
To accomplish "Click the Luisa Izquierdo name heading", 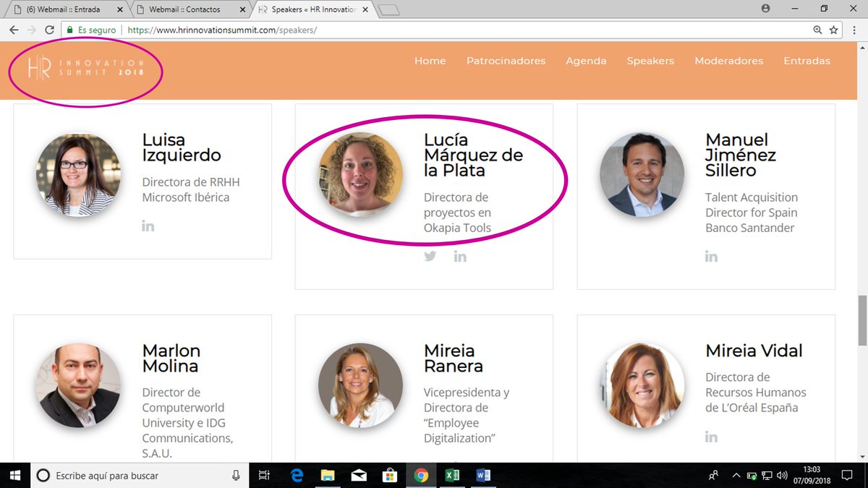I will click(x=182, y=147).
